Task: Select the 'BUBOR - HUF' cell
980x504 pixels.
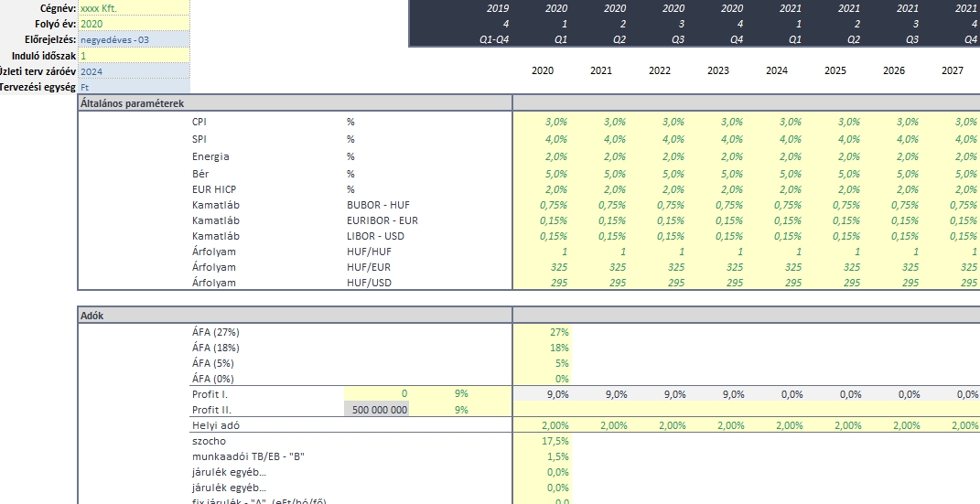Action: [x=378, y=205]
